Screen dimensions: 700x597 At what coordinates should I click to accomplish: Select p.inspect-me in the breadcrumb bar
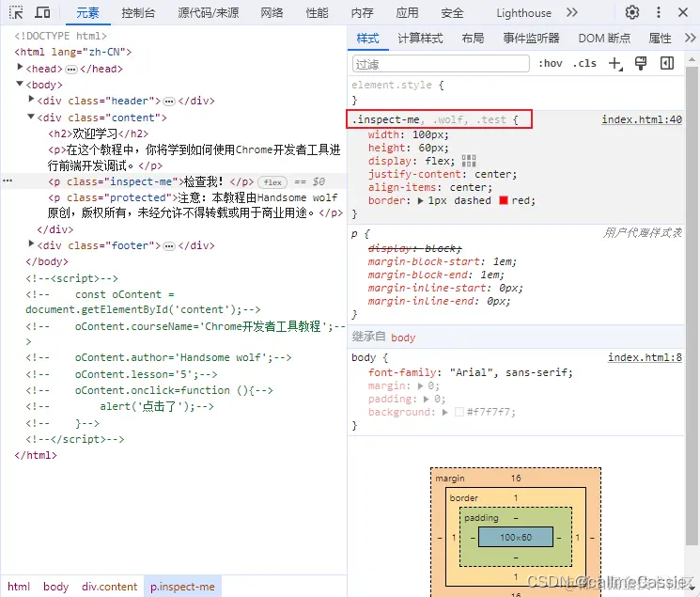(x=182, y=587)
